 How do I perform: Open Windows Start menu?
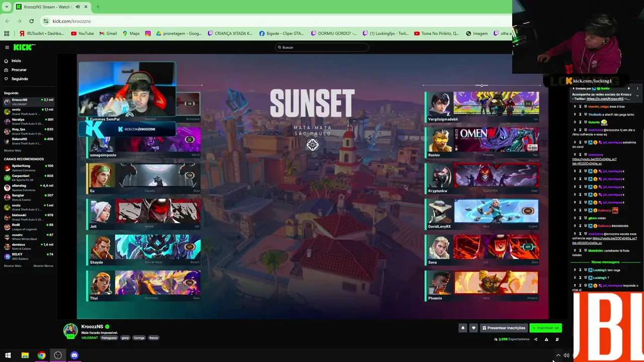[x=8, y=355]
